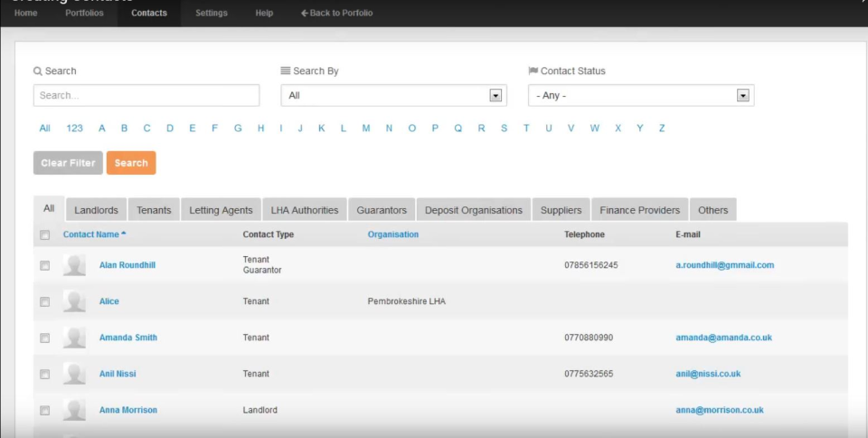
Task: Click Anna Morrison's avatar placeholder icon
Action: point(74,410)
